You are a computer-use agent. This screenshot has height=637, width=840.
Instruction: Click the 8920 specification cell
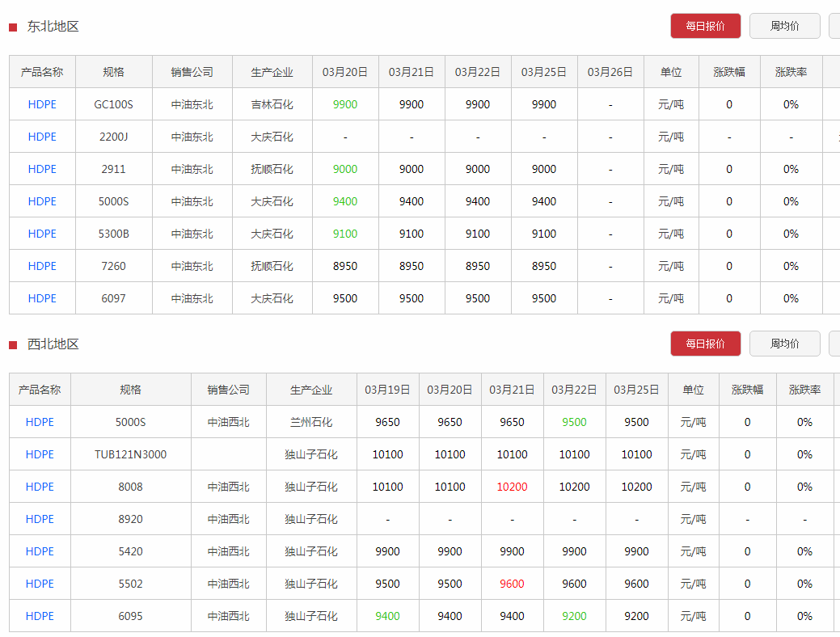click(131, 519)
